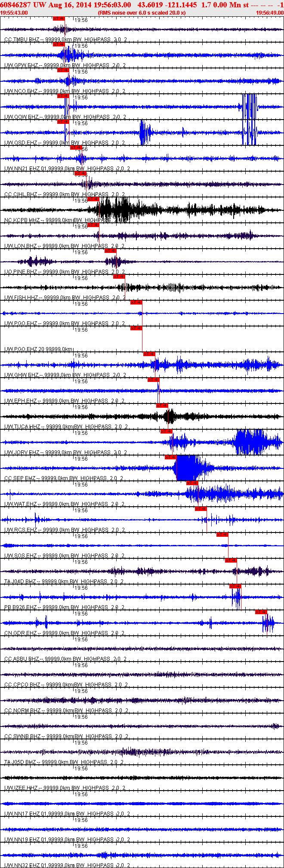This screenshot has width=284, height=868.
Task: Select the UW.IZEE HHZ station label
Action: 65,788
